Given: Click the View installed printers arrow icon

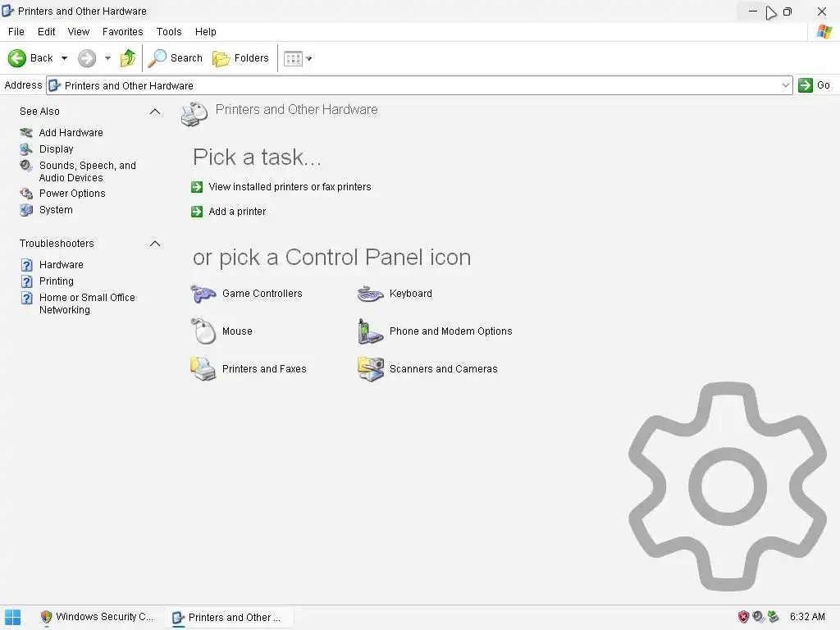Looking at the screenshot, I should tap(197, 187).
